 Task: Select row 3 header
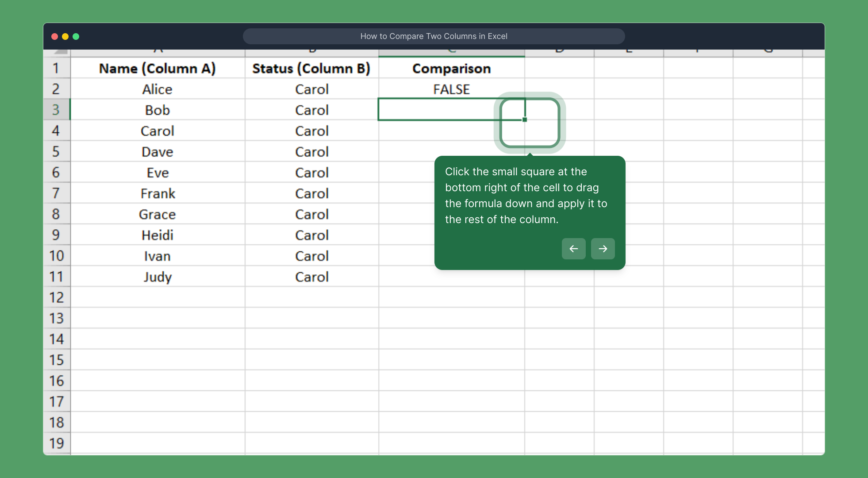(x=57, y=109)
